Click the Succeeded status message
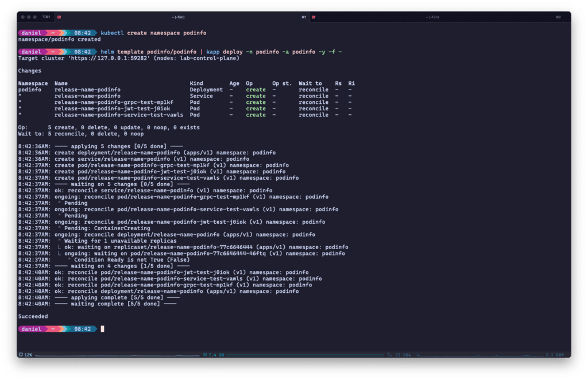 coord(33,316)
